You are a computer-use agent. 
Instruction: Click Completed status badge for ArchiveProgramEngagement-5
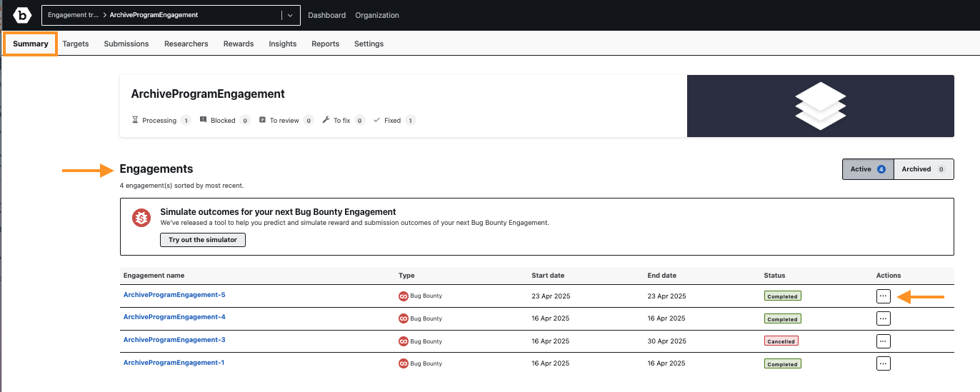tap(782, 296)
